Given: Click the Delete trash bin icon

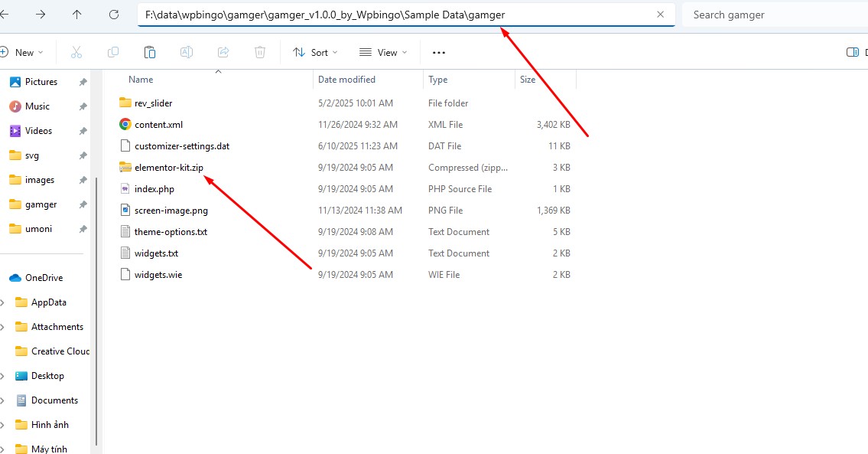Looking at the screenshot, I should click(260, 52).
